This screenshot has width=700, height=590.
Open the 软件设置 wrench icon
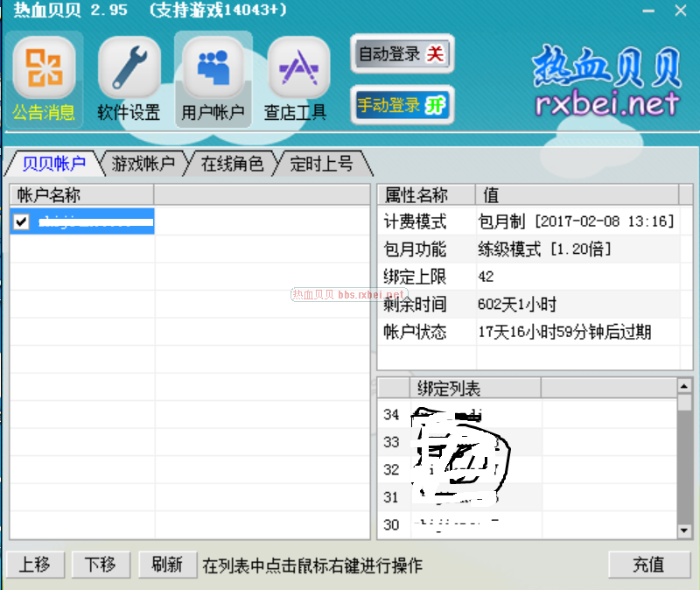click(x=129, y=69)
